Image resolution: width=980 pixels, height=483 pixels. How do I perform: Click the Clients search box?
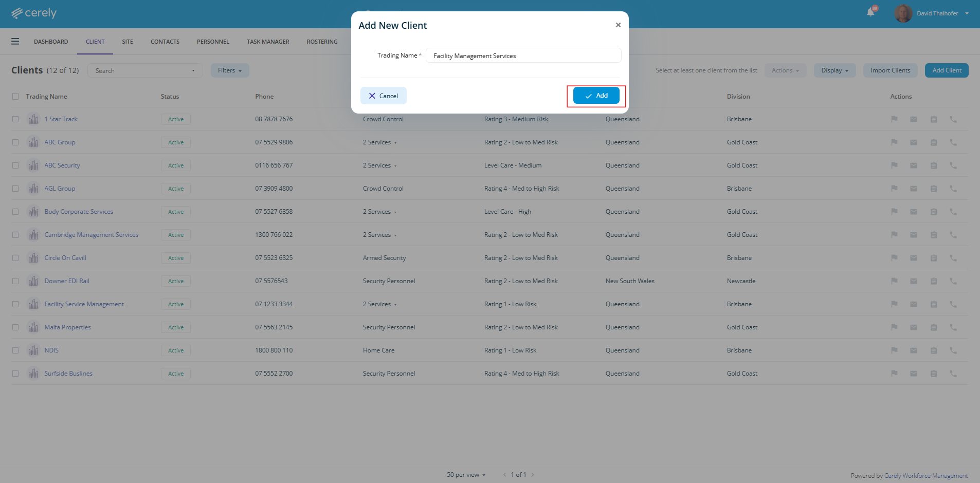point(145,70)
